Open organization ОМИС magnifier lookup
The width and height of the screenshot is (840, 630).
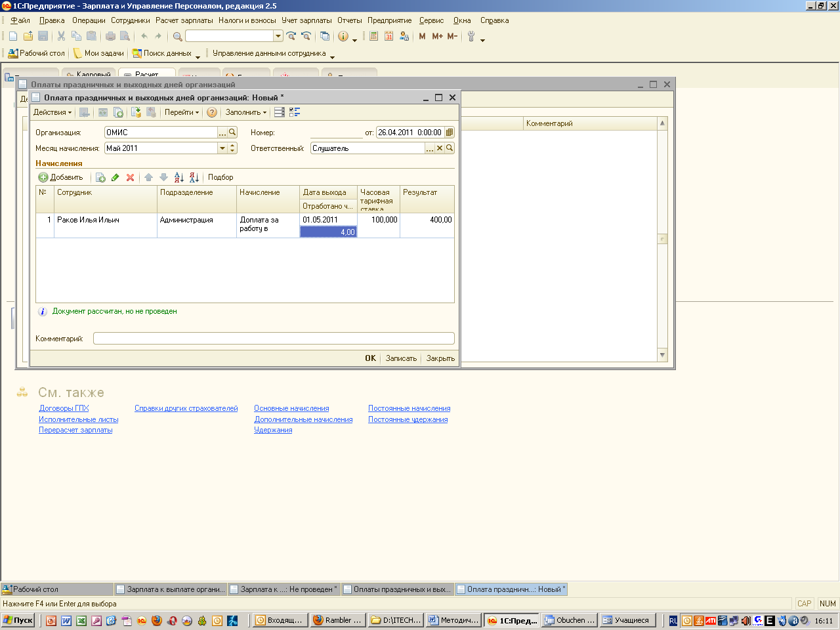coord(232,132)
